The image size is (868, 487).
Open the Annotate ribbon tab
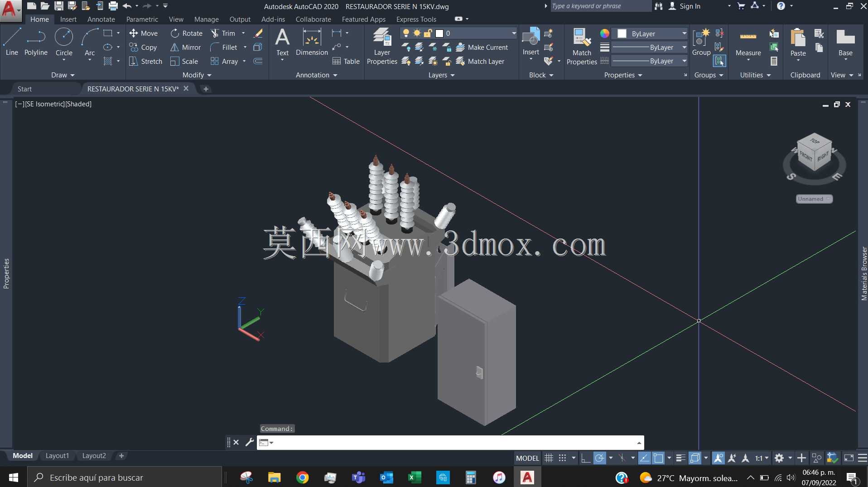pos(101,19)
